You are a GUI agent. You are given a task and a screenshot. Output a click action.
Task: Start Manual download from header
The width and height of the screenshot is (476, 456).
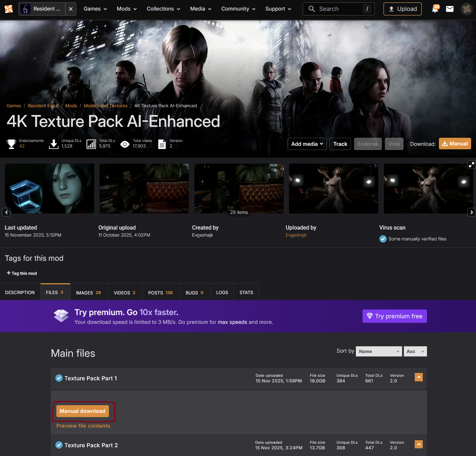tap(455, 144)
